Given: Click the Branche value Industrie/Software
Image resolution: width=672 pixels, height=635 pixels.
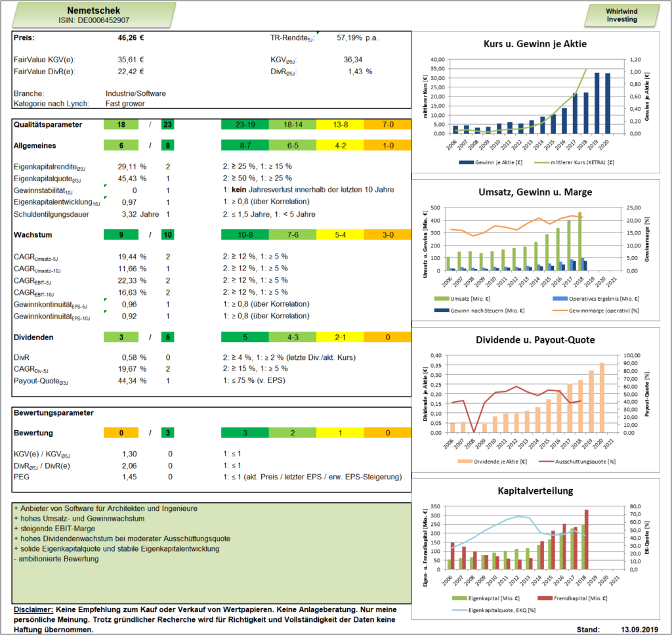Looking at the screenshot, I should [135, 93].
